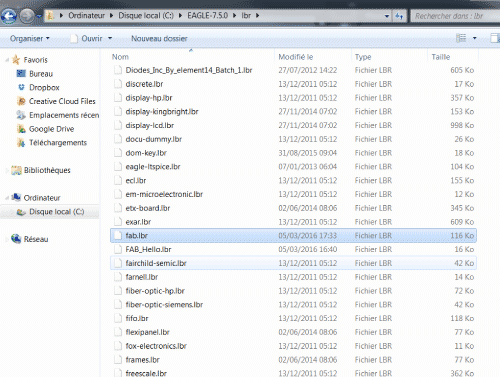Expand the Bibliothèques group arrow
The image size is (500, 377).
(x=7, y=170)
